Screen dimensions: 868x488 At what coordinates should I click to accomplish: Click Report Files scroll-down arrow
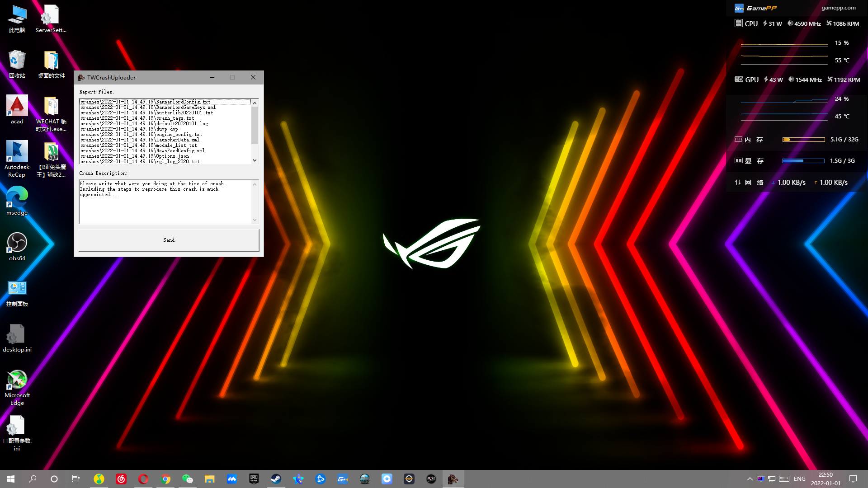[x=255, y=160]
